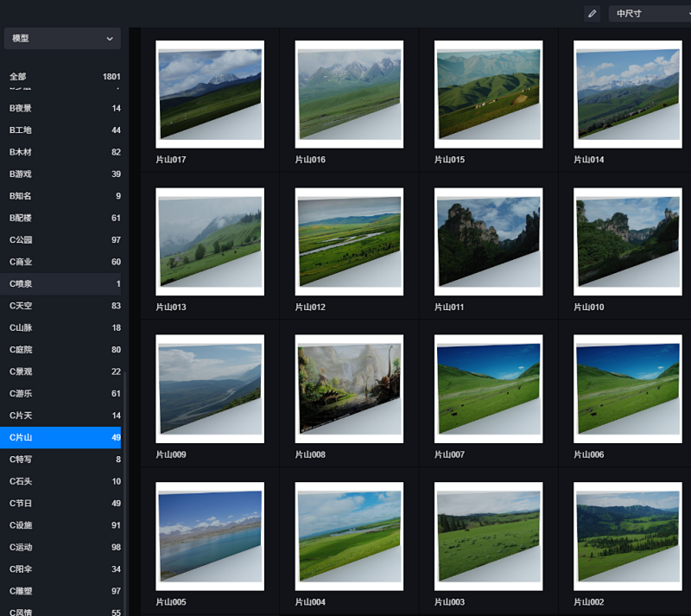Select the 片山002 forest valley thumbnail
The height and width of the screenshot is (616, 691).
tap(628, 537)
